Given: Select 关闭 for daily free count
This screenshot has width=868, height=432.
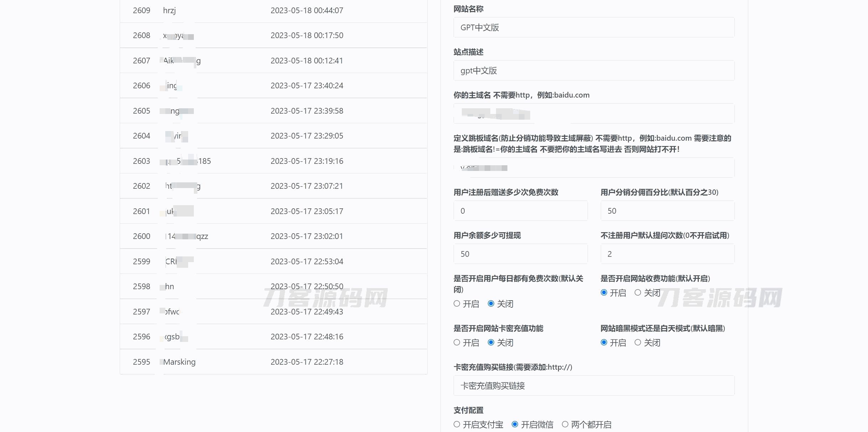Looking at the screenshot, I should coord(491,304).
